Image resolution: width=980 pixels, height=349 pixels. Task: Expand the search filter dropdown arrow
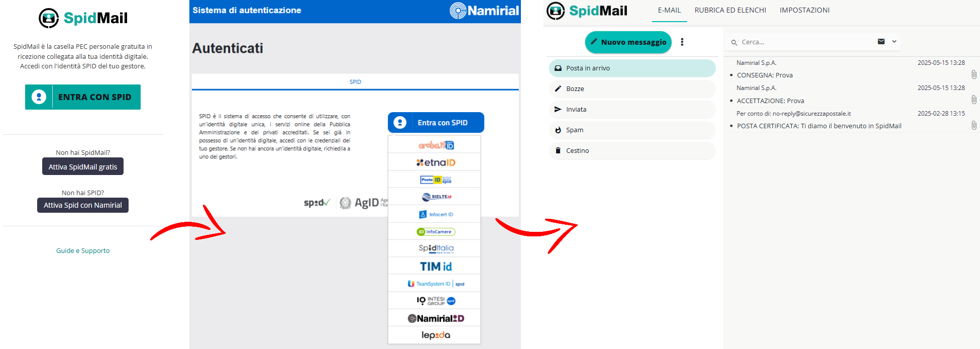click(x=894, y=42)
